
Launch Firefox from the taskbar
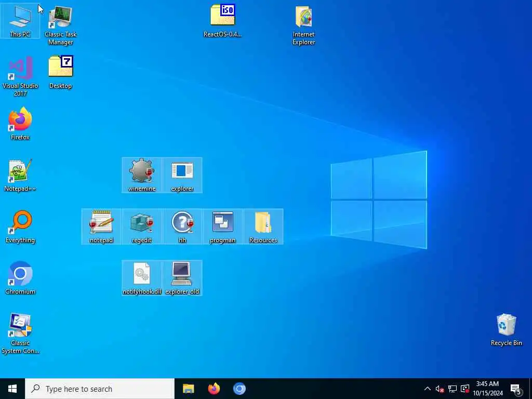pyautogui.click(x=214, y=389)
